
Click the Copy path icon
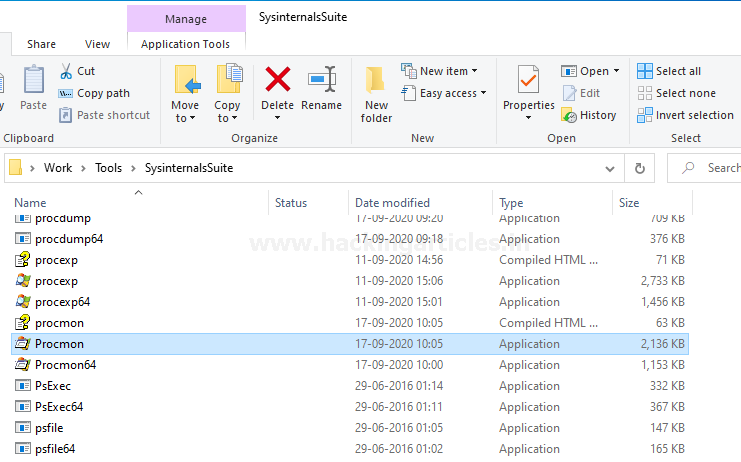point(65,94)
